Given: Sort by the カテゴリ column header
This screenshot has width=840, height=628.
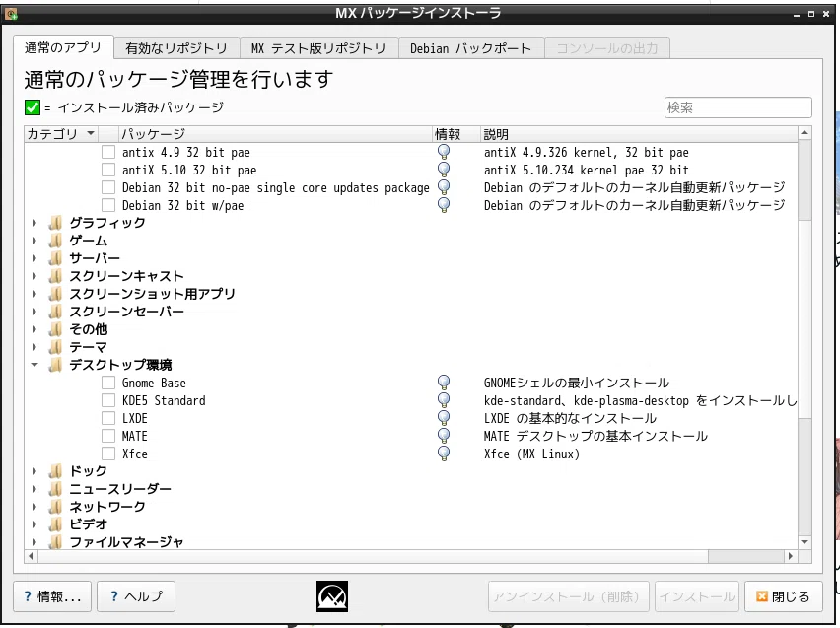Looking at the screenshot, I should pos(61,134).
